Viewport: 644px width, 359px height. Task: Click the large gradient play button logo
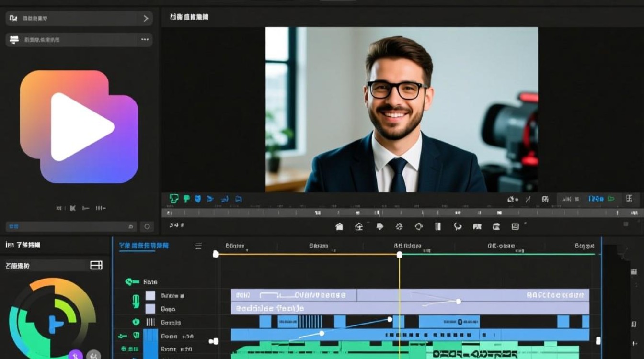79,127
